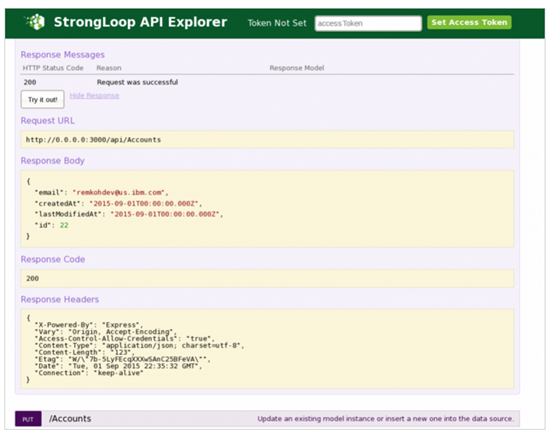The width and height of the screenshot is (553, 434).
Task: Click the id value 22
Action: tap(64, 225)
